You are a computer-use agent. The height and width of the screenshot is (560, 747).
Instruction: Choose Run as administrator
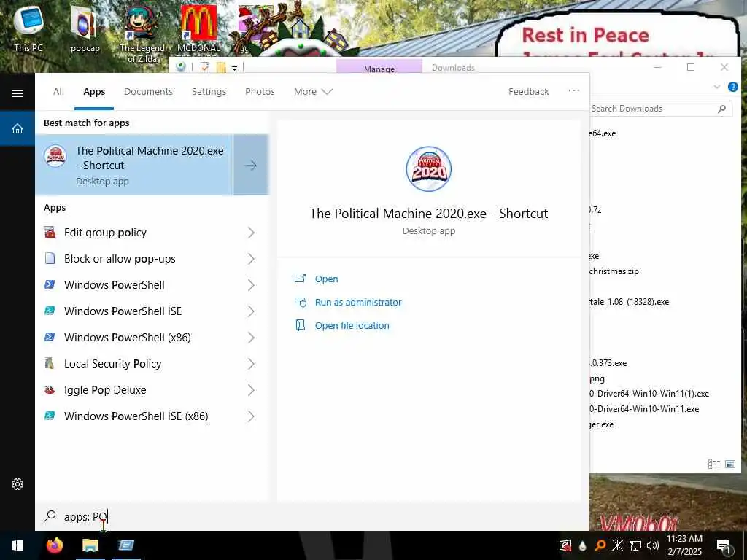[x=358, y=303]
